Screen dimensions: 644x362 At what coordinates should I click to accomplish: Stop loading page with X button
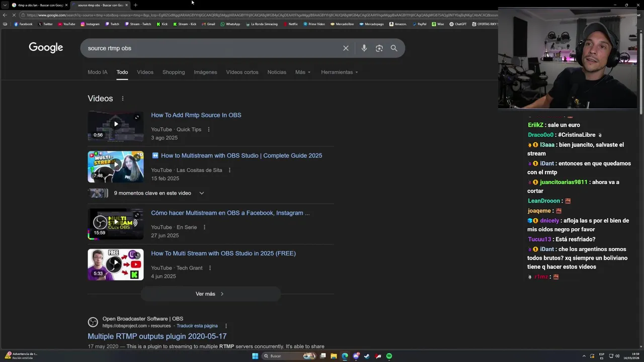14,15
